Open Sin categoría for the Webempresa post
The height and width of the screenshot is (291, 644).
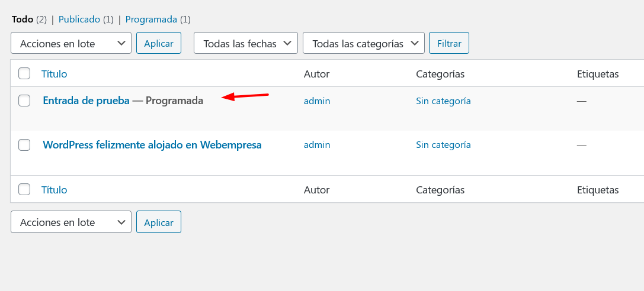click(443, 145)
